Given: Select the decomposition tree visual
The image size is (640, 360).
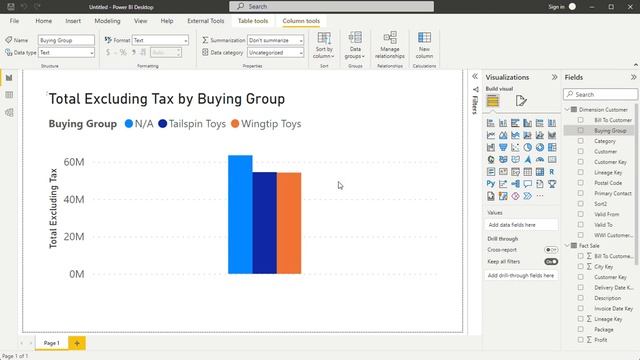Looking at the screenshot, I should click(x=515, y=184).
